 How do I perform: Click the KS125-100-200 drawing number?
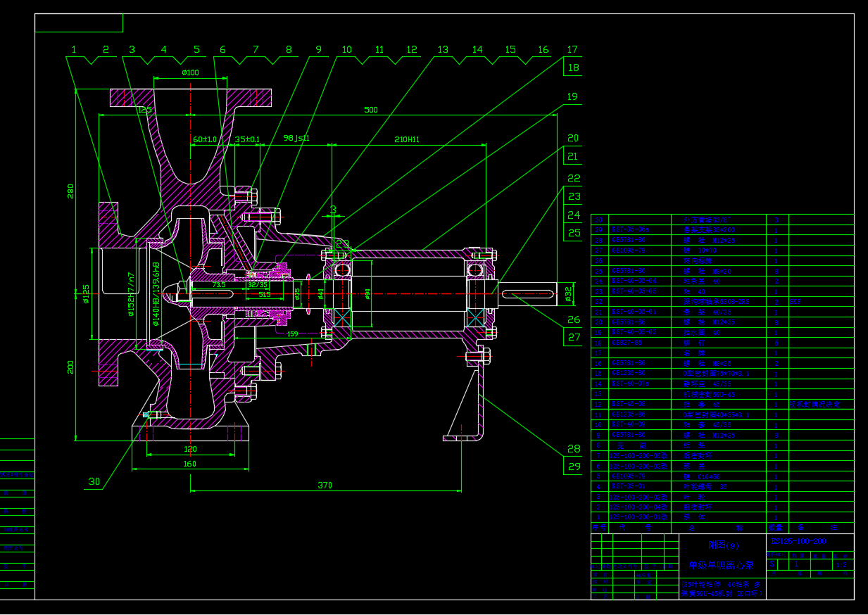click(798, 541)
